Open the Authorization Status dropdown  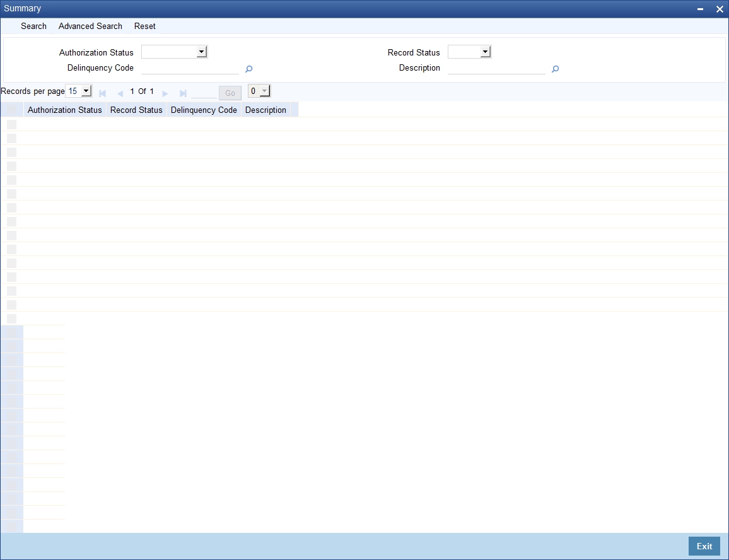click(174, 52)
